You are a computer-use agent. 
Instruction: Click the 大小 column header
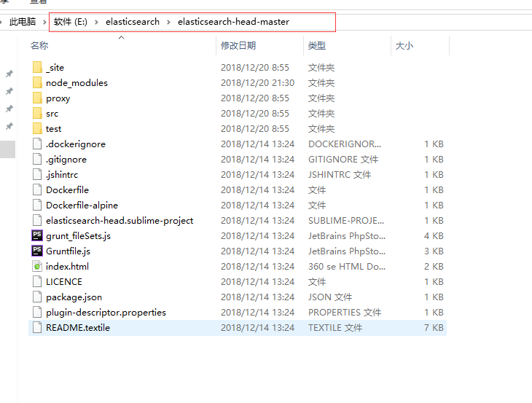pos(404,46)
